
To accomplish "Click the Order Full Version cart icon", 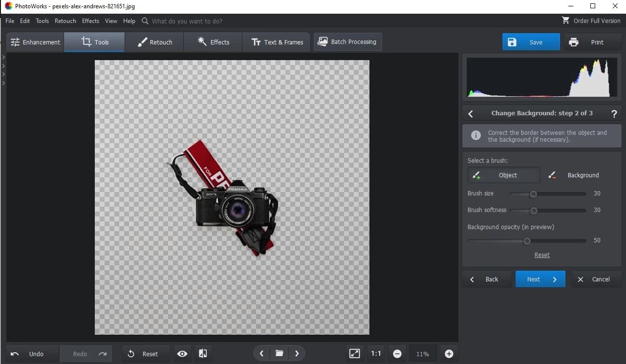I will point(565,21).
